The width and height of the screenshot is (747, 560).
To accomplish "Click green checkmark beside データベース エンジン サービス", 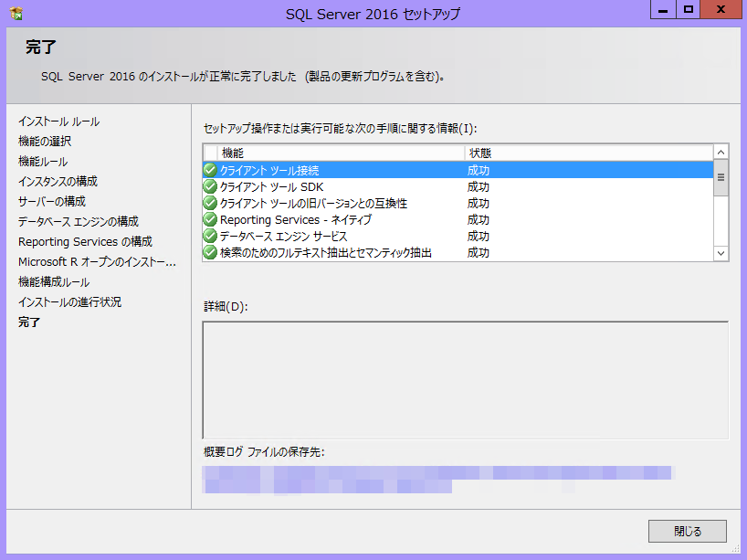I will click(x=210, y=236).
